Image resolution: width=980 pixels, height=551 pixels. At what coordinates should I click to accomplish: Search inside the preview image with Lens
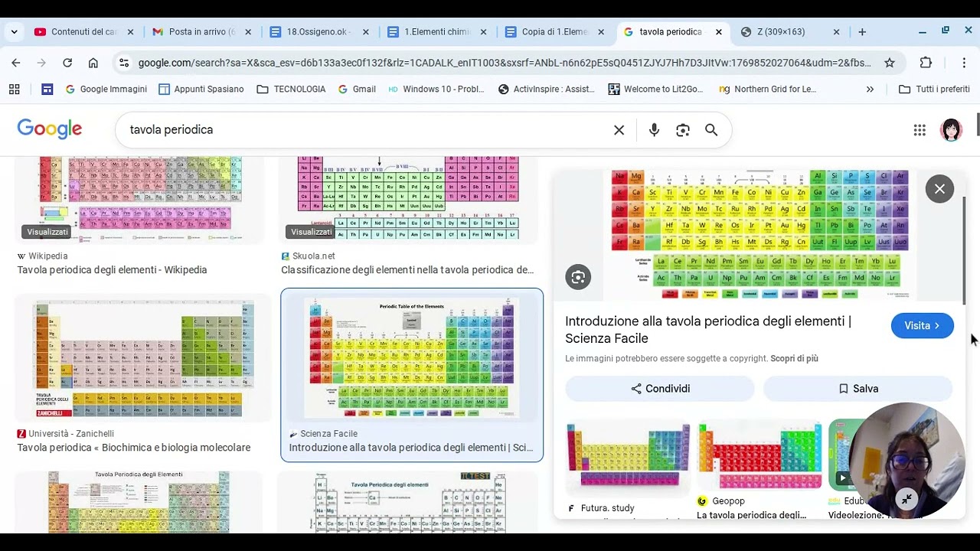578,277
